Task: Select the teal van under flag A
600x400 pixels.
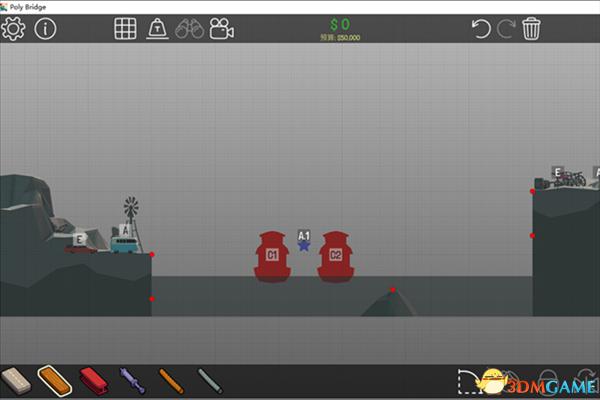Action: [124, 245]
